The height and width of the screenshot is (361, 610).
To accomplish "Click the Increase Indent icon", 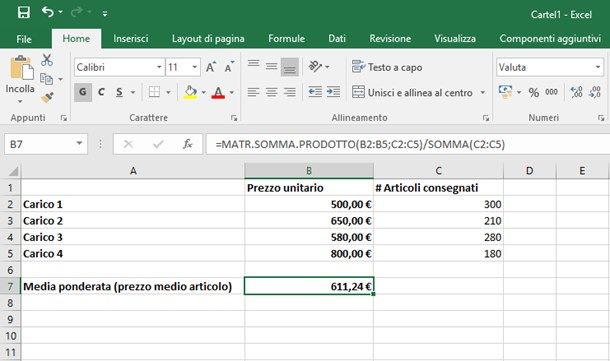I will [333, 92].
